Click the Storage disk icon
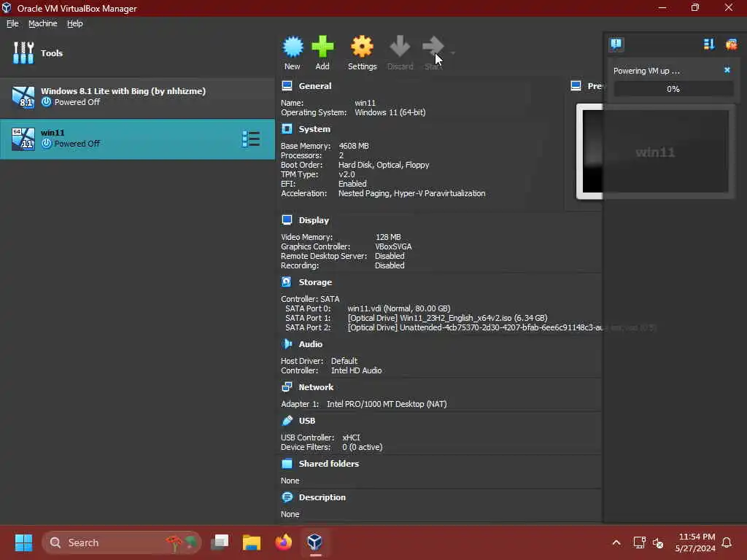 (x=286, y=282)
